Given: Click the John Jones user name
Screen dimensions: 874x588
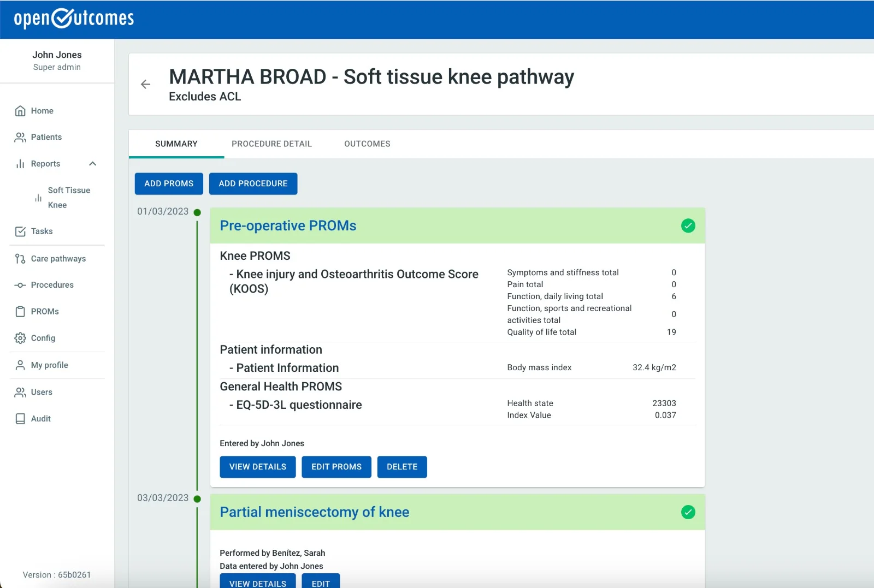Looking at the screenshot, I should pos(57,55).
